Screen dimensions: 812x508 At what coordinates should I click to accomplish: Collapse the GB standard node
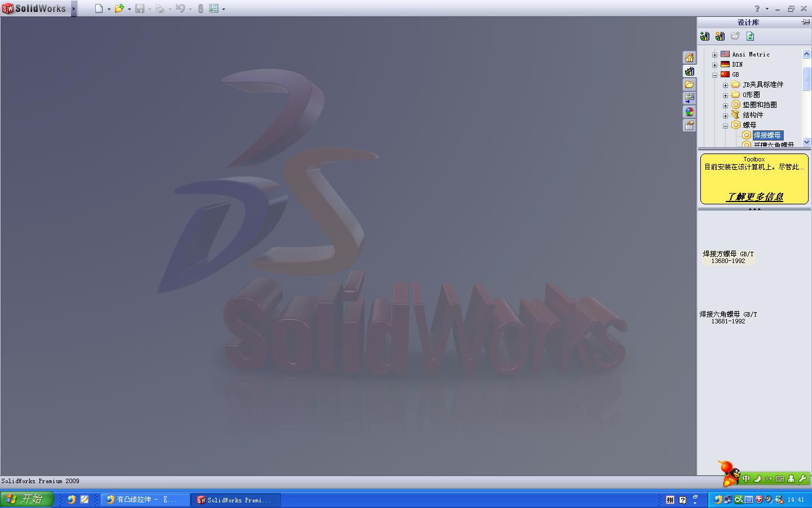click(x=714, y=75)
